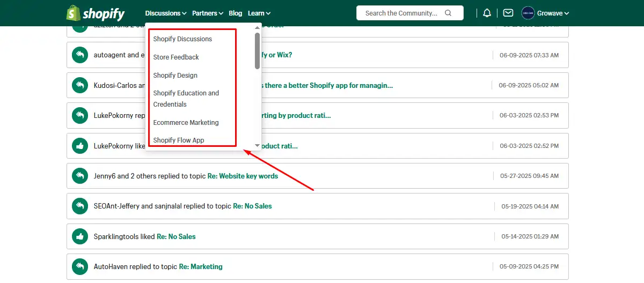Click the 05-14-2025 01:29 AM timestamp

pos(530,236)
